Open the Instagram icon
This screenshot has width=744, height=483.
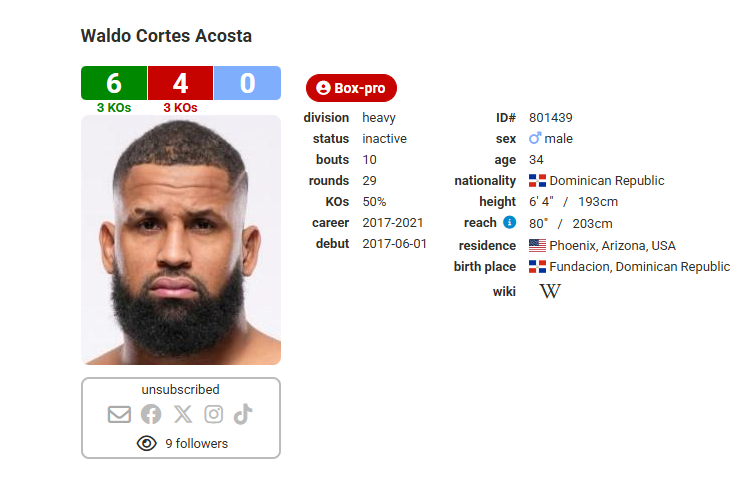(x=213, y=414)
